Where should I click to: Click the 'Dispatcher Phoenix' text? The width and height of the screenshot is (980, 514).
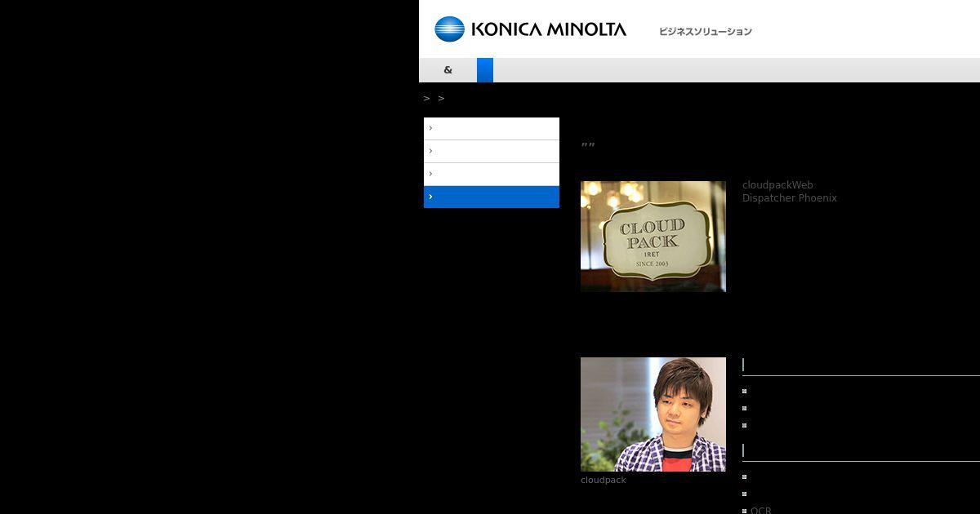[790, 198]
